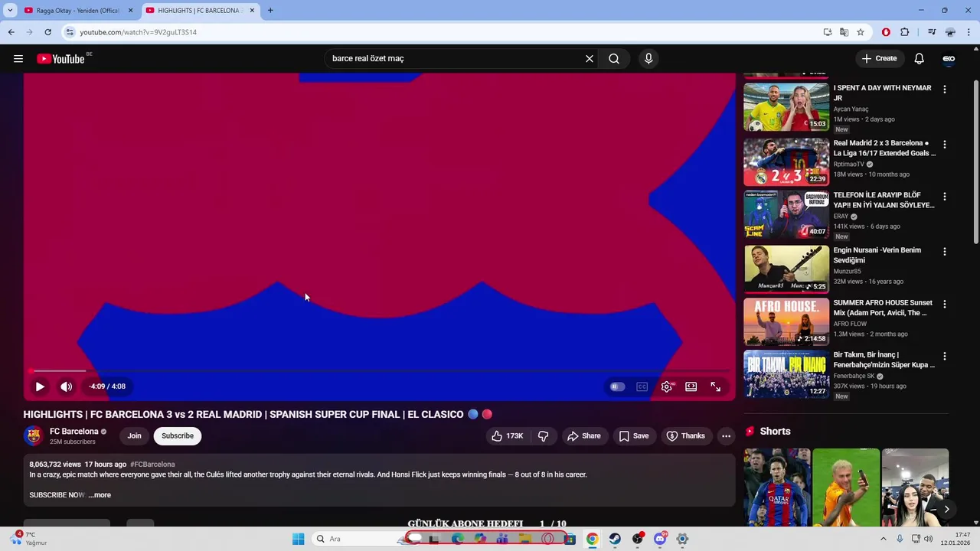Viewport: 980px width, 551px height.
Task: Translate this page icon
Action: (x=844, y=32)
